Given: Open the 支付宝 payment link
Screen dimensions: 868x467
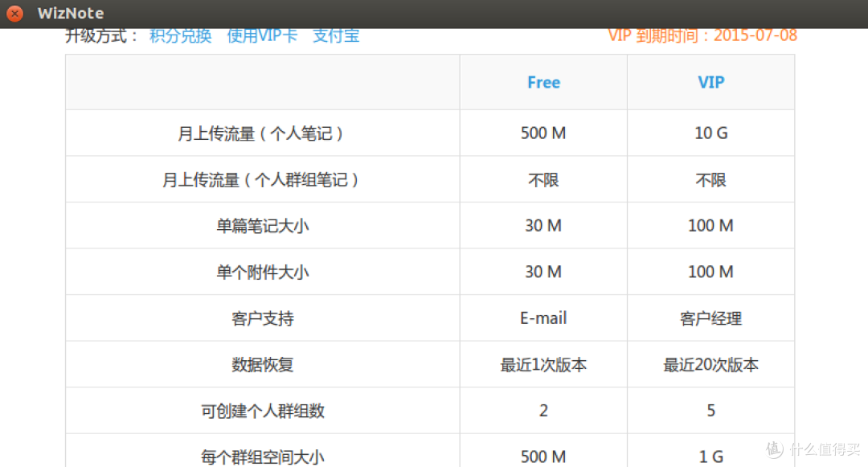Looking at the screenshot, I should [336, 36].
